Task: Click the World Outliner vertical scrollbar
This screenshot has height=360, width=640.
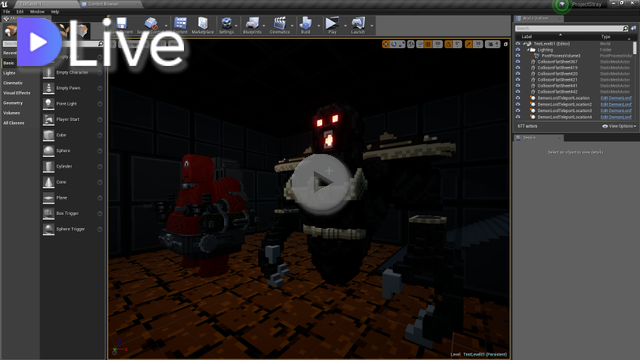Action: 635,48
